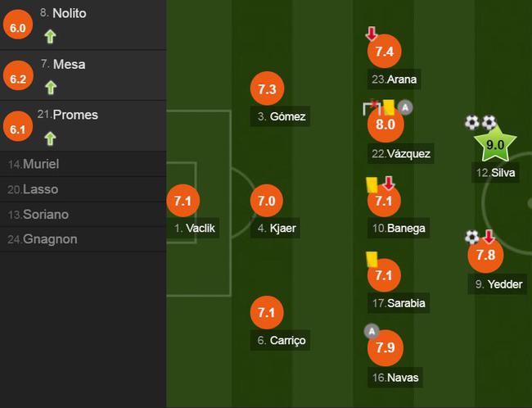
Task: Click the red substitution arrow above Arana
Action: pyautogui.click(x=372, y=34)
